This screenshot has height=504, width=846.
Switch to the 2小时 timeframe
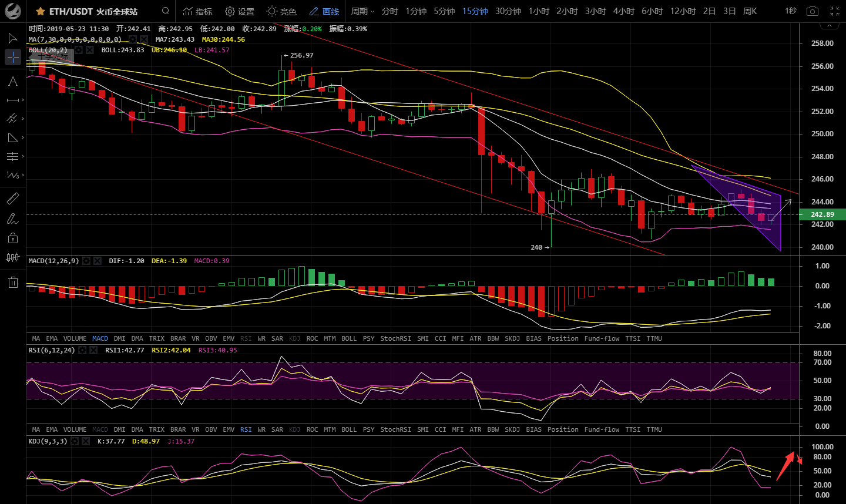(567, 12)
